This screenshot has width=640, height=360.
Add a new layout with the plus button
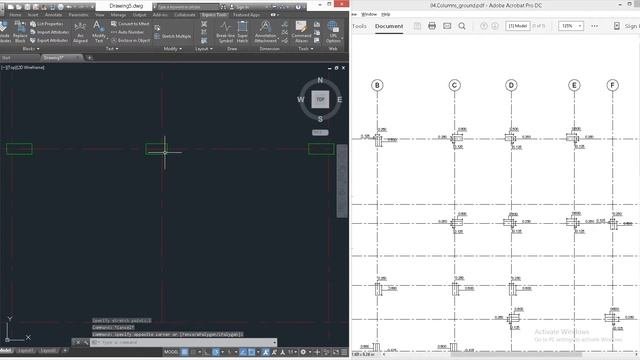[x=65, y=351]
